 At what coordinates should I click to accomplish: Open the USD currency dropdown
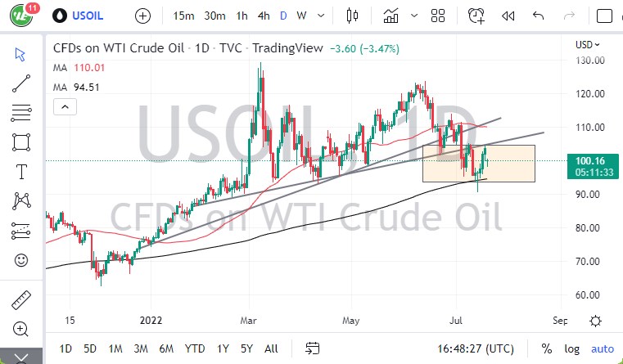coord(588,45)
